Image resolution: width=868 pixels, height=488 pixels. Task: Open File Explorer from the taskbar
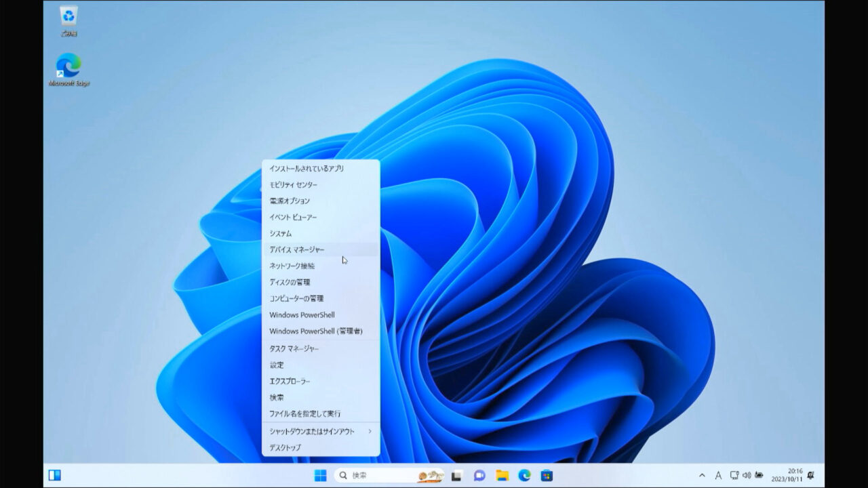point(502,475)
